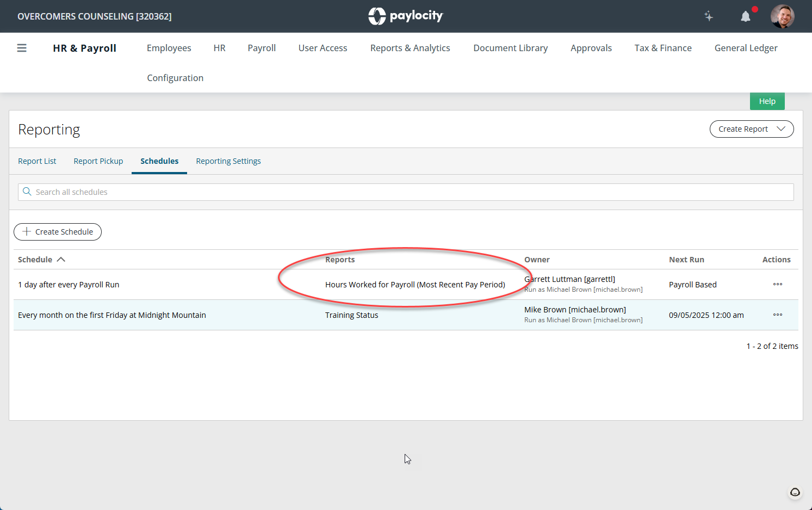Click owner Garrett Luttman [garrettl]
Viewport: 812px width, 510px height.
pos(569,279)
